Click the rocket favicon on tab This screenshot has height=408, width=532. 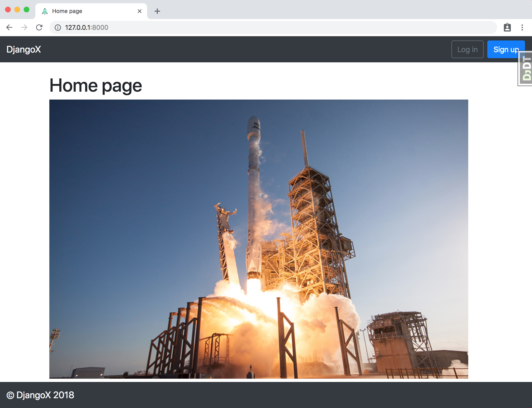click(45, 11)
